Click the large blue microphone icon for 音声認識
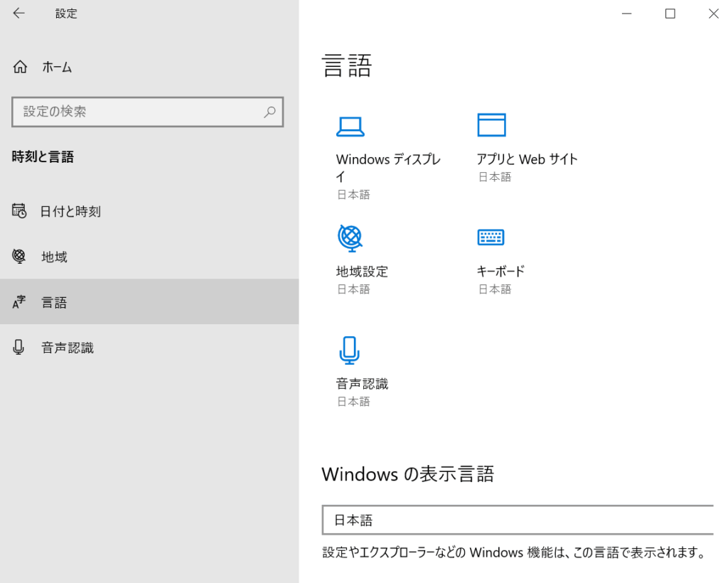Screen dimensions: 728x583 click(349, 350)
